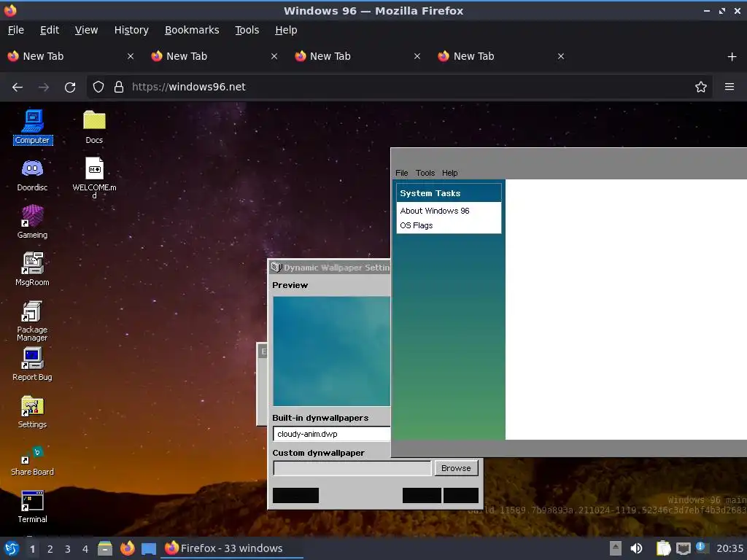Close the first New Tab
This screenshot has height=560, width=747.
(x=131, y=56)
